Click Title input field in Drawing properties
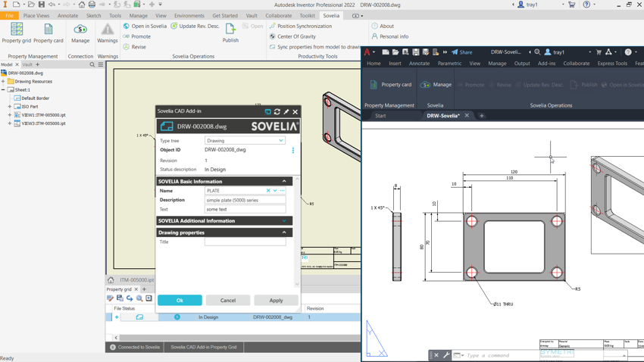644x362 pixels. 245,242
